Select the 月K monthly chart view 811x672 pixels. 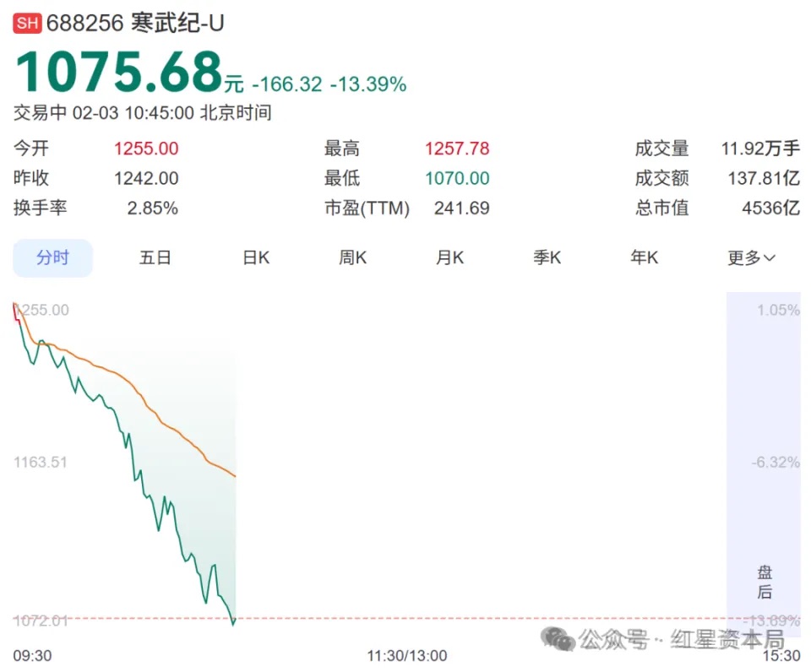pyautogui.click(x=449, y=258)
